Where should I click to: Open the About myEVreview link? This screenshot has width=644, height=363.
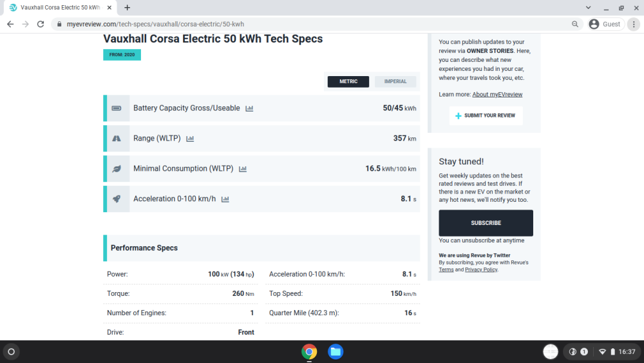point(497,95)
